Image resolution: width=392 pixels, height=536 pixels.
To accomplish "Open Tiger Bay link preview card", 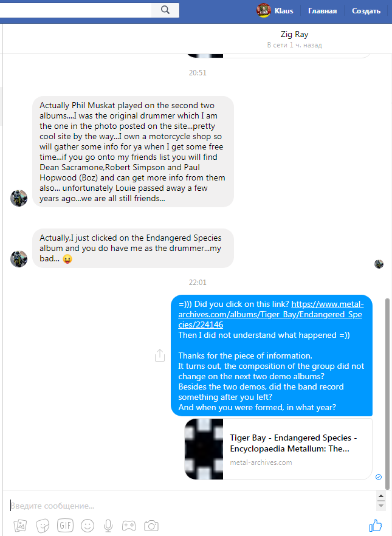I will [278, 449].
